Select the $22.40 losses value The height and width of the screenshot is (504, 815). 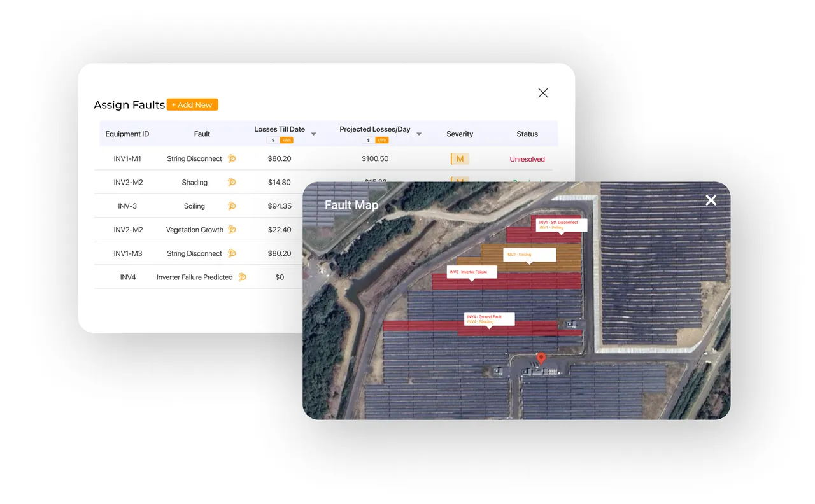[280, 230]
